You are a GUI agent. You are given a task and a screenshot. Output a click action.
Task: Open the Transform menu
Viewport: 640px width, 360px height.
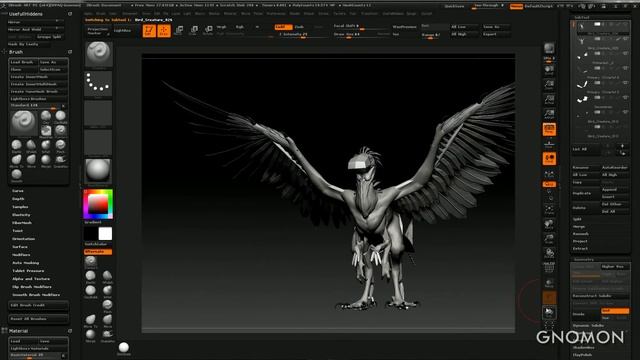[x=369, y=13]
